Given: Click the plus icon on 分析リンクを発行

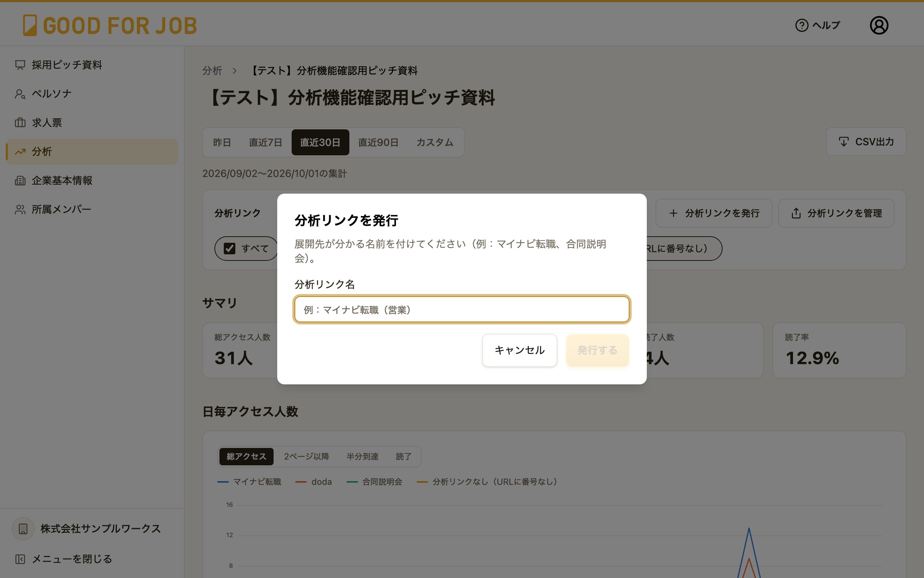Looking at the screenshot, I should (674, 213).
